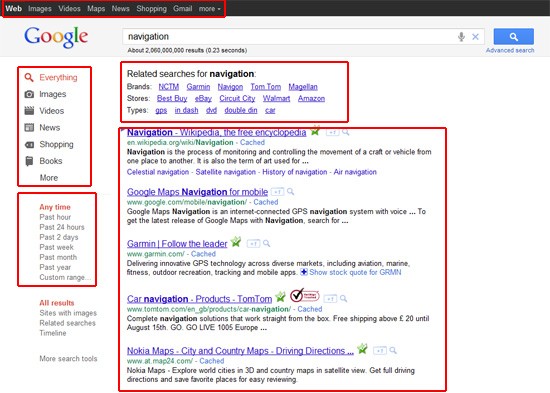
Task: Click the blue search magnifier button
Action: click(514, 36)
